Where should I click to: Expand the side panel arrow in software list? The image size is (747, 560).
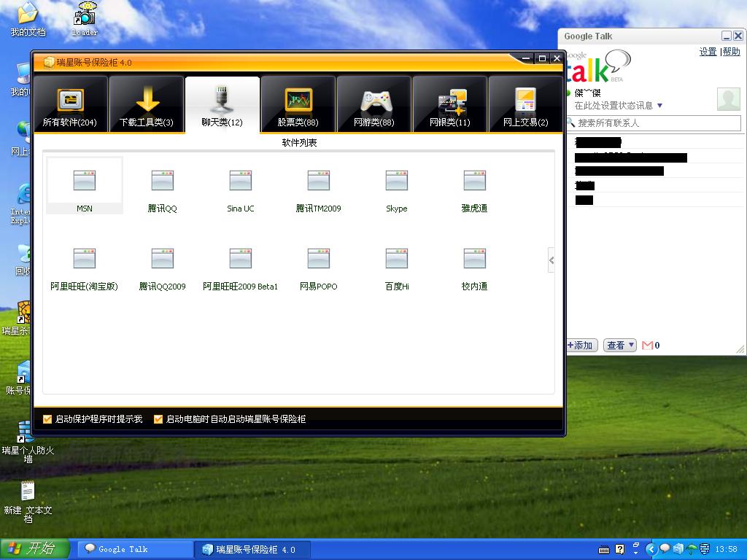[551, 260]
